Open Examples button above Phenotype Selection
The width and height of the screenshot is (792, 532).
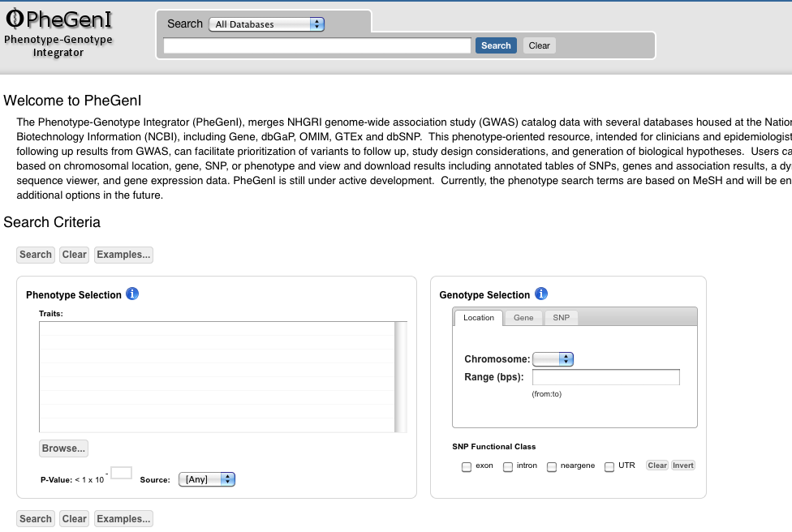click(x=123, y=255)
